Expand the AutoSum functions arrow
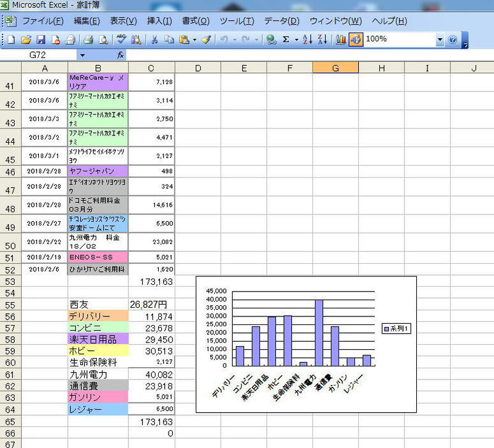 click(296, 40)
